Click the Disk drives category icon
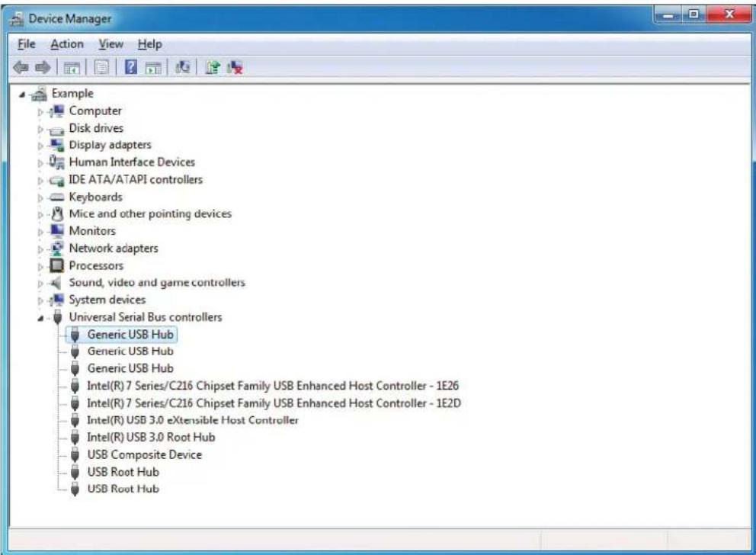 [56, 130]
